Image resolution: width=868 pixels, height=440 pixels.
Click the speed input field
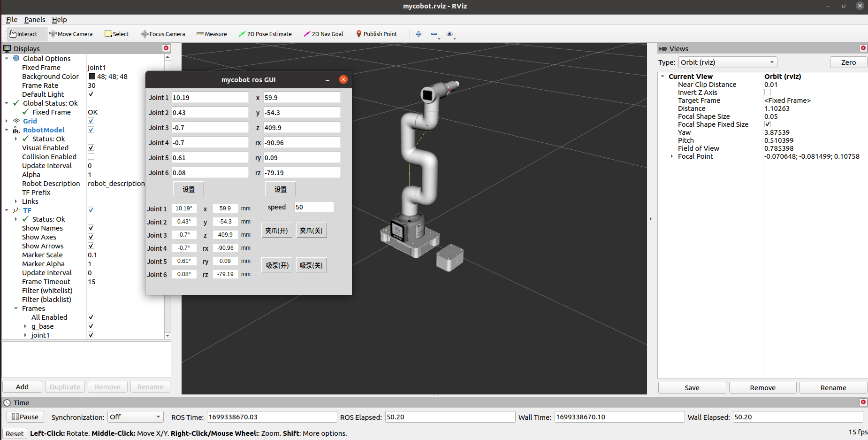(x=314, y=207)
